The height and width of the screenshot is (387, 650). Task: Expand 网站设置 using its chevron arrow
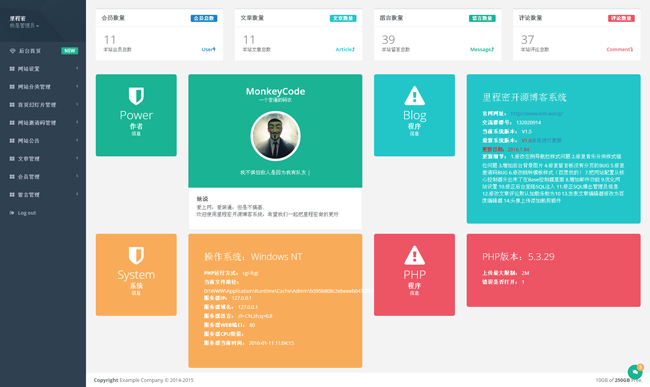click(x=77, y=68)
